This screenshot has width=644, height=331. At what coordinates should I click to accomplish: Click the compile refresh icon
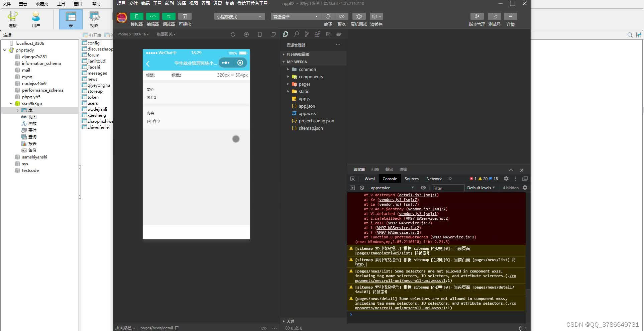click(x=328, y=16)
